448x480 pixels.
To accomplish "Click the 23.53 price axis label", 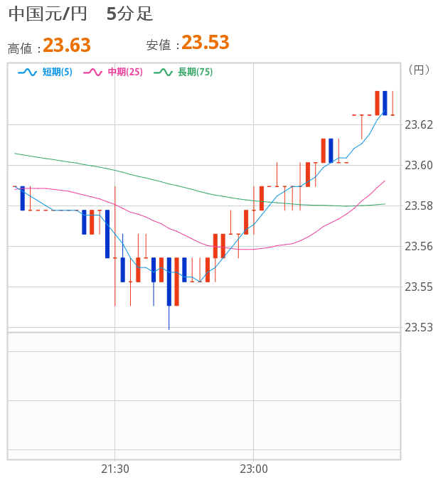I will [419, 328].
